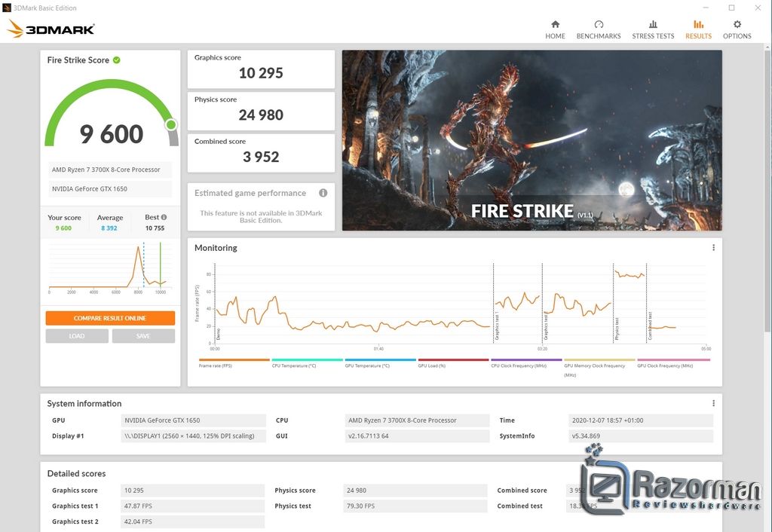Click the Physics score value 24 980
This screenshot has height=532, width=772.
pyautogui.click(x=261, y=115)
